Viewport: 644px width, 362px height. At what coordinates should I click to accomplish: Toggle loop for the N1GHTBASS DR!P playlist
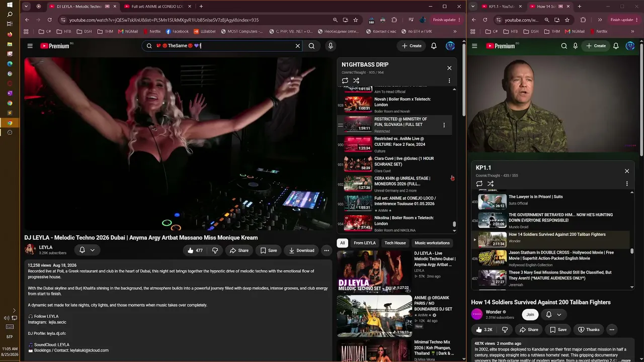(x=345, y=80)
